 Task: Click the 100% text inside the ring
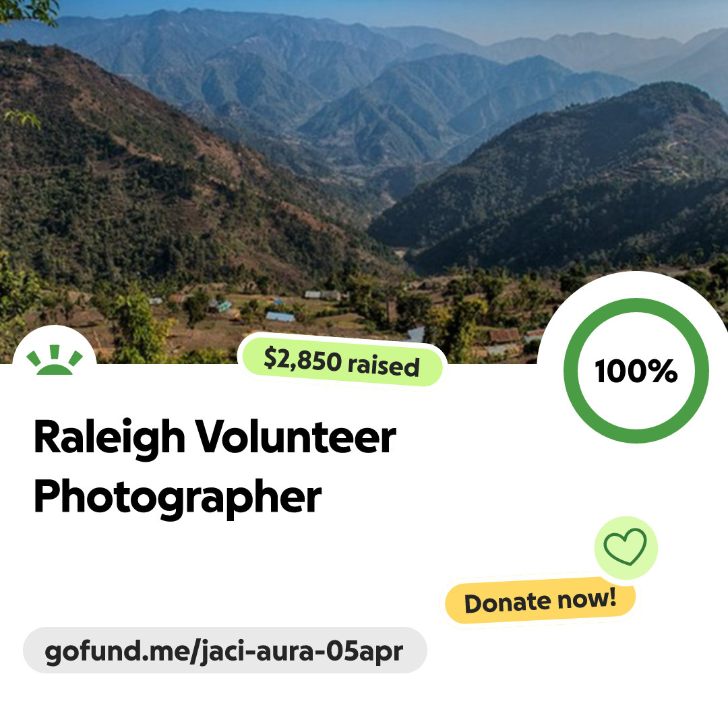[636, 371]
